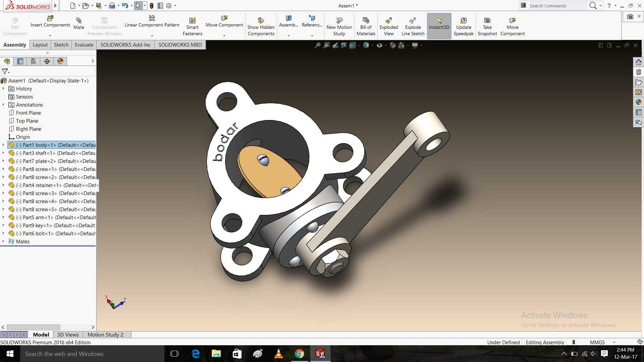This screenshot has width=644, height=362.
Task: Expand Part3 shaft<1> tree node
Action: click(3, 153)
